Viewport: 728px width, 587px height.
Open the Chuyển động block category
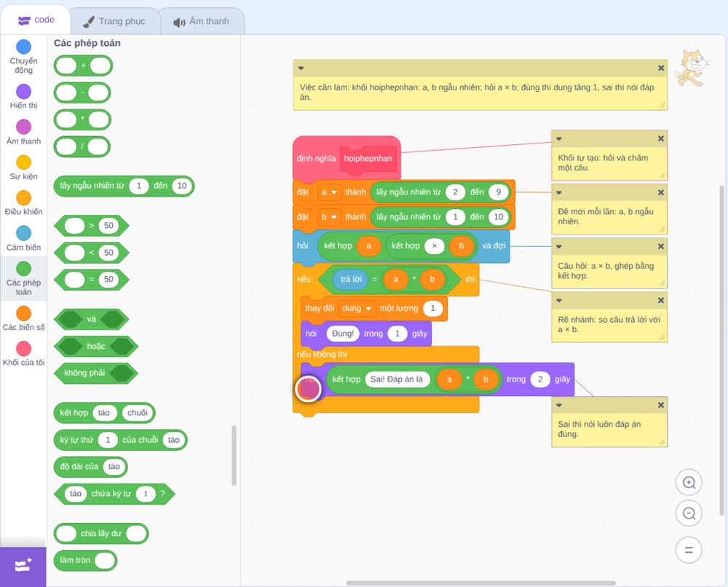tap(23, 57)
